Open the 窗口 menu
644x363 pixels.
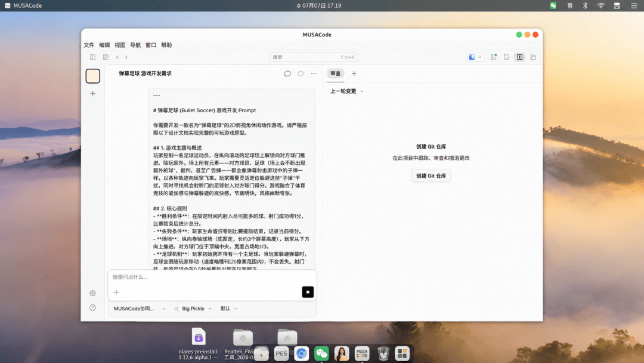(x=151, y=45)
